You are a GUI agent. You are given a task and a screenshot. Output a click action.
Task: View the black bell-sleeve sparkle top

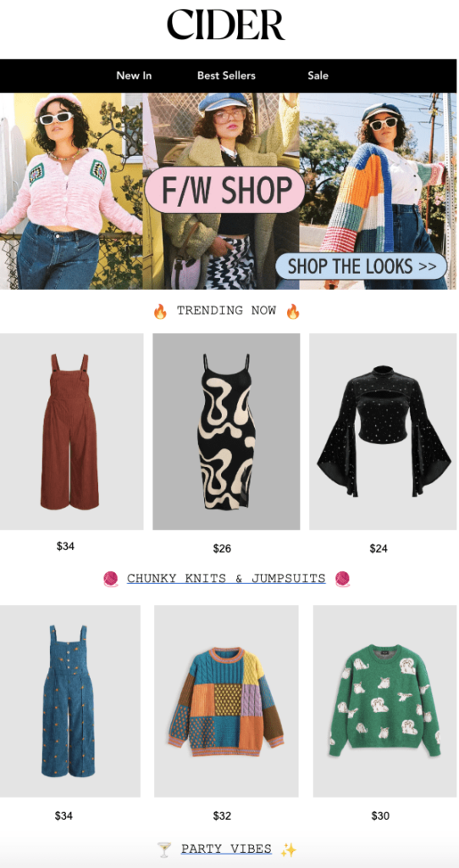[383, 431]
